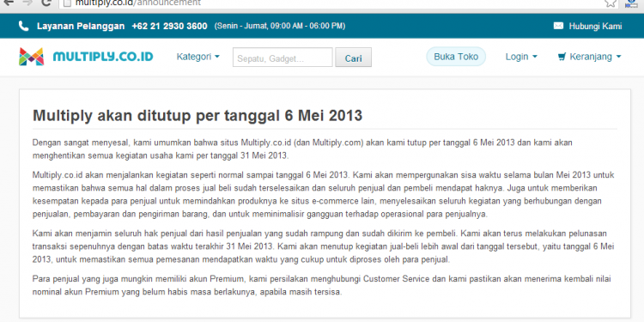This screenshot has height=322, width=644.
Task: Click the page icon in address bar
Action: pos(68,3)
